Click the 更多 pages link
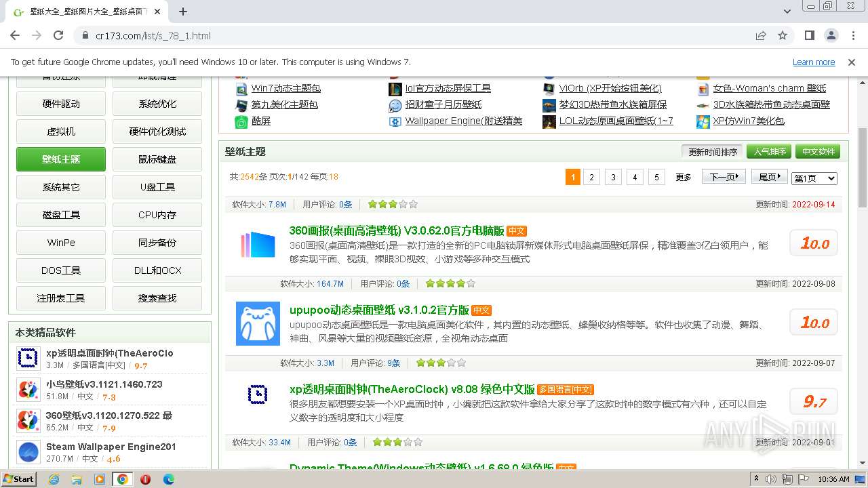Image resolution: width=868 pixels, height=488 pixels. (x=684, y=178)
